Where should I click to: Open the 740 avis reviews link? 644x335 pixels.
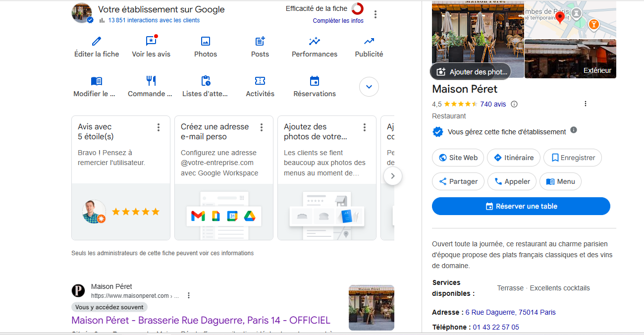point(493,104)
